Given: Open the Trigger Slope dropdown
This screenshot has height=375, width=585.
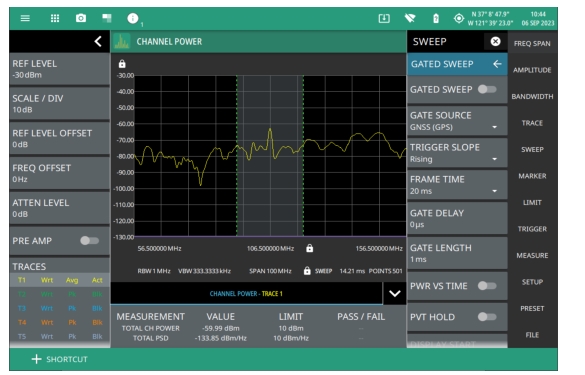Looking at the screenshot, I should [457, 153].
